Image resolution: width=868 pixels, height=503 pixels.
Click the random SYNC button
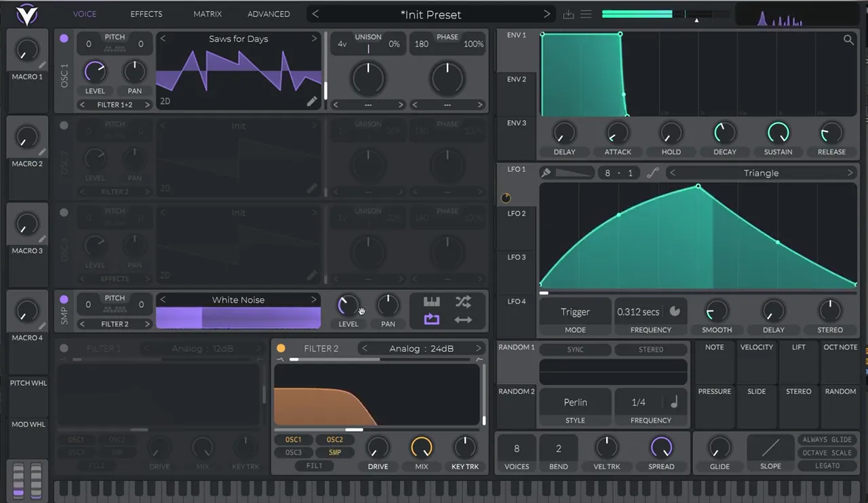(575, 350)
